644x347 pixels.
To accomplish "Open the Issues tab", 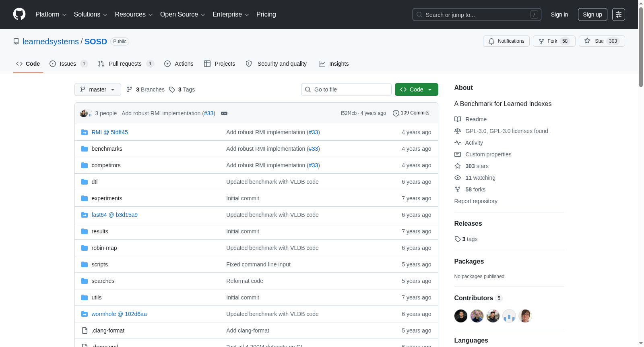I will point(68,64).
